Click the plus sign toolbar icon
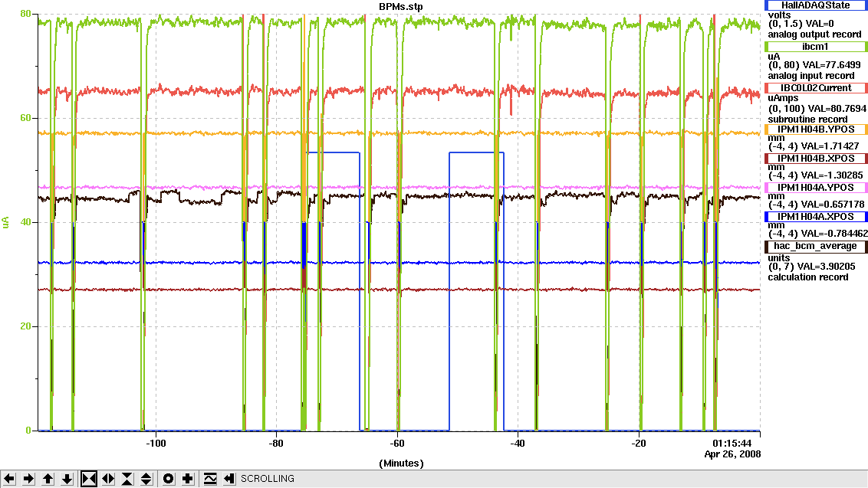This screenshot has height=488, width=868. coord(188,479)
